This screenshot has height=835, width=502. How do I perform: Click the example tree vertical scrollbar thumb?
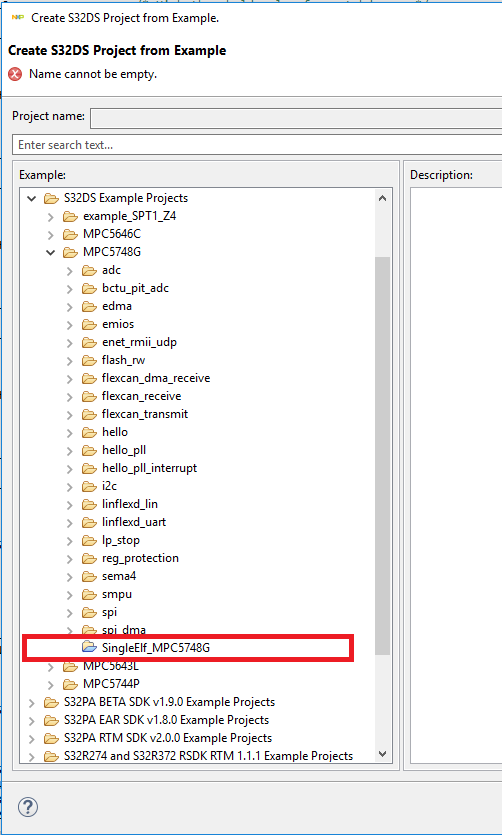click(382, 456)
